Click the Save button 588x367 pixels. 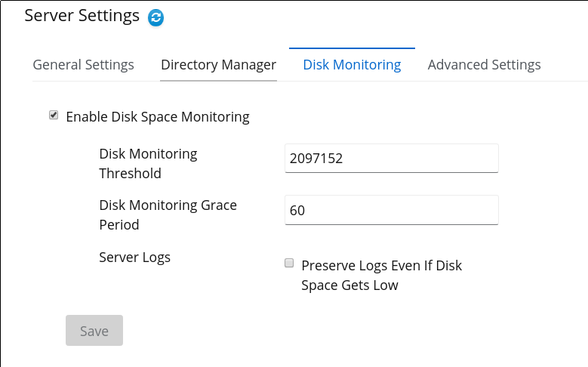click(94, 330)
